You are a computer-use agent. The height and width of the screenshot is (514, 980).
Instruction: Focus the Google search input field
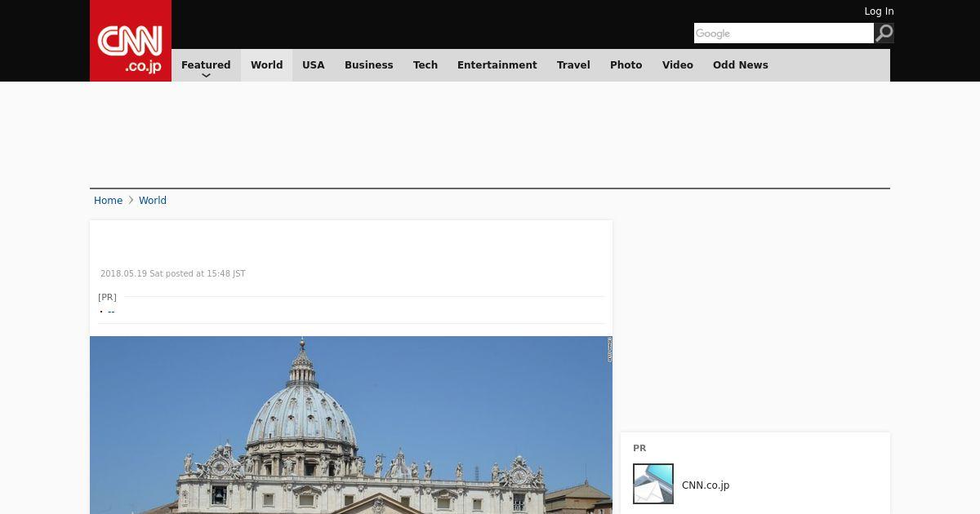pos(784,33)
